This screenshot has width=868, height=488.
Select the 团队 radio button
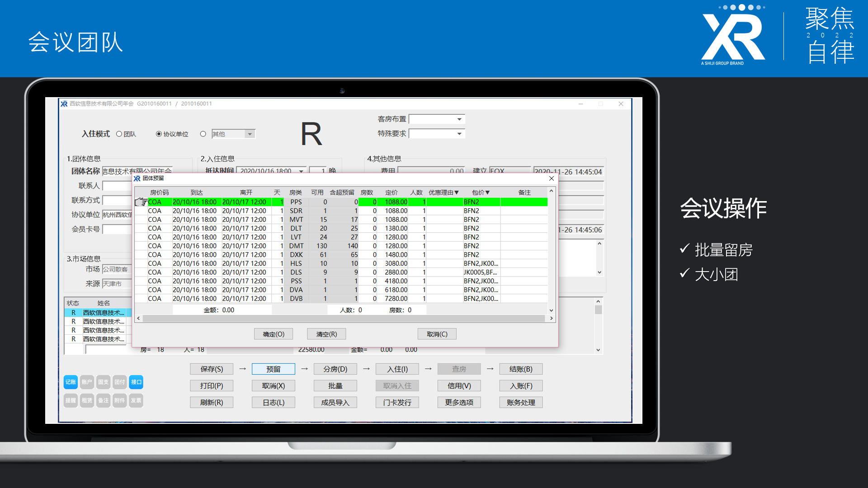(119, 134)
